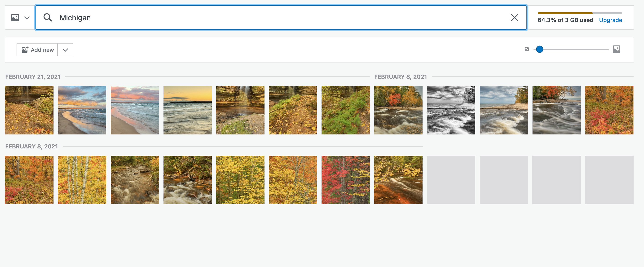Viewport: 644px width, 267px height.
Task: Select the pink sunset beach thumbnail
Action: click(x=135, y=110)
